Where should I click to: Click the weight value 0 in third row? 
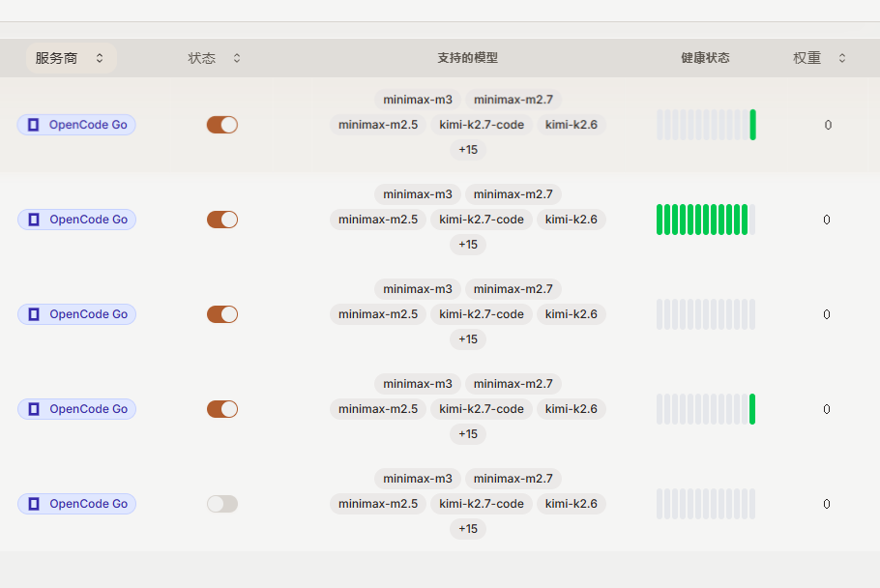coord(827,314)
